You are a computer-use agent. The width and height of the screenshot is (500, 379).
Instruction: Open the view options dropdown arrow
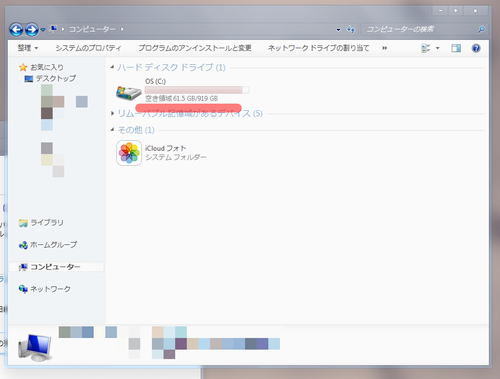tap(437, 48)
